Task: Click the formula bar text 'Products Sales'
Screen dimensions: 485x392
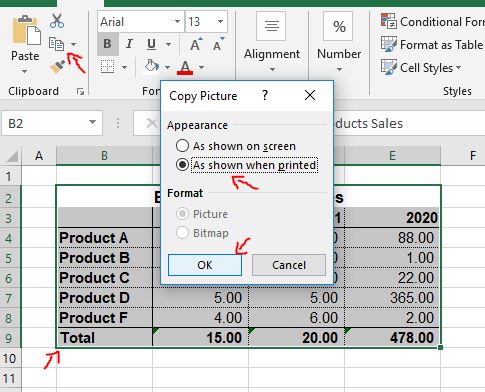Action: pos(369,123)
